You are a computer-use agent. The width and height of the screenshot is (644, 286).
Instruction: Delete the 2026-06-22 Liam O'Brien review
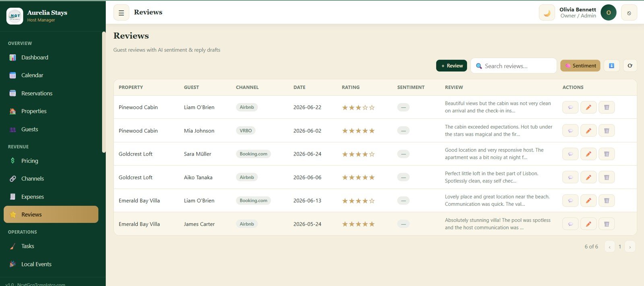click(x=607, y=107)
